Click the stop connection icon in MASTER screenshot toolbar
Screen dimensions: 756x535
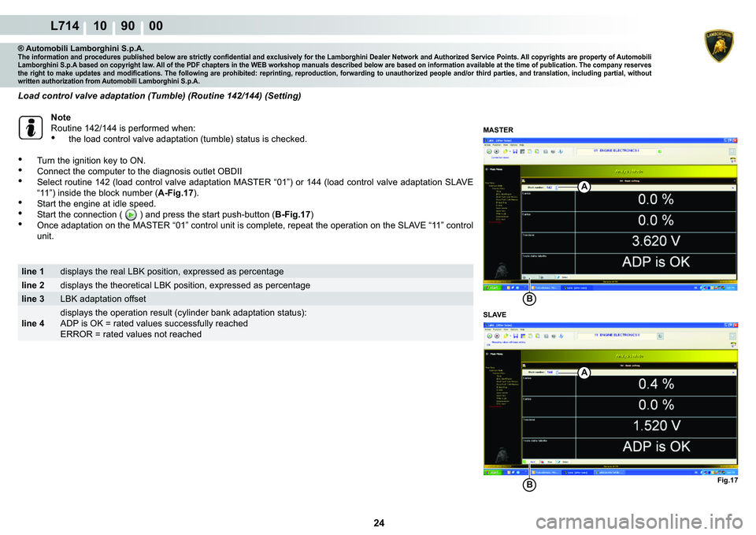tap(497, 151)
